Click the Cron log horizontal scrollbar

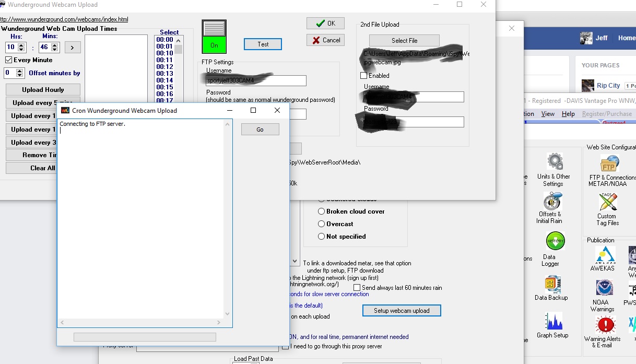[x=141, y=322]
